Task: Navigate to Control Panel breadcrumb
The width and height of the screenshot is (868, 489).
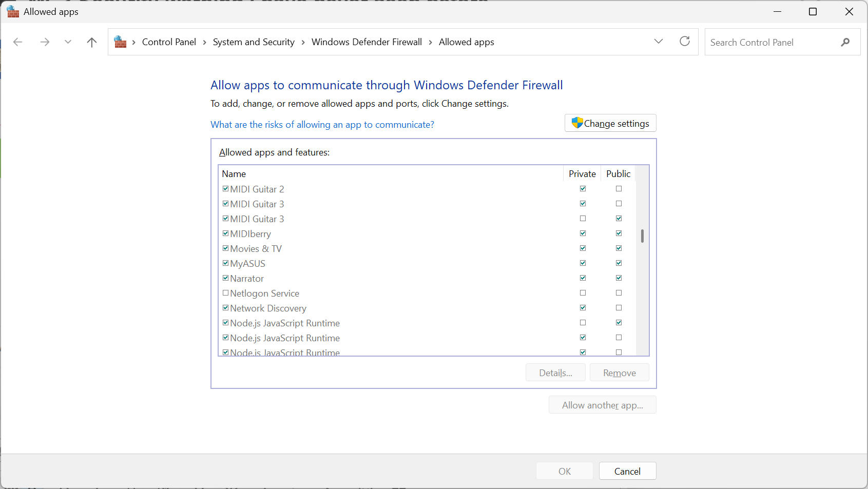Action: [x=169, y=42]
